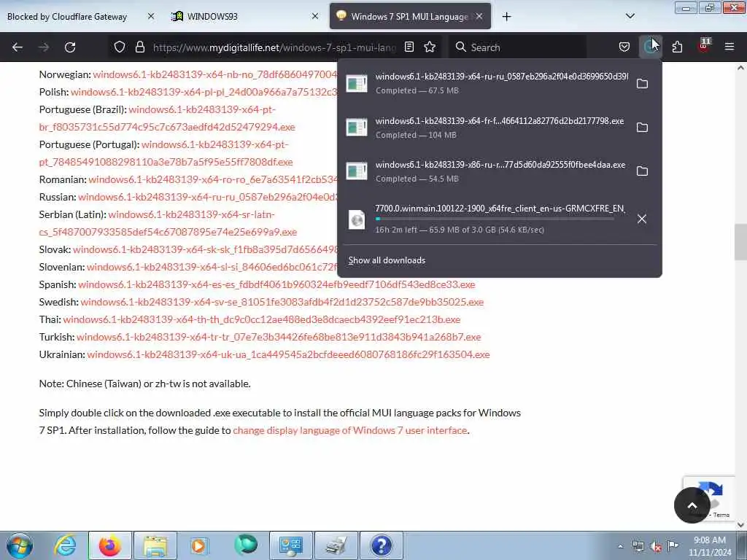The height and width of the screenshot is (560, 747).
Task: Open the Help question mark taskbar icon
Action: coord(381,545)
